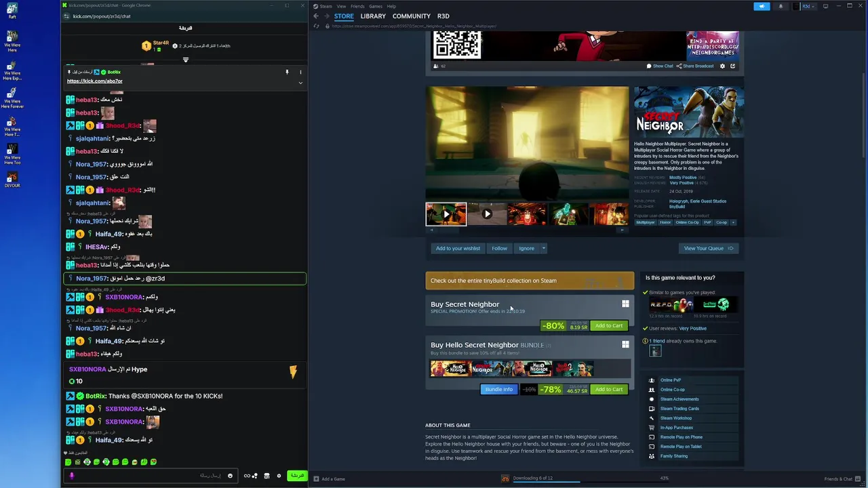
Task: Click the View Your Queue button
Action: [x=709, y=249]
